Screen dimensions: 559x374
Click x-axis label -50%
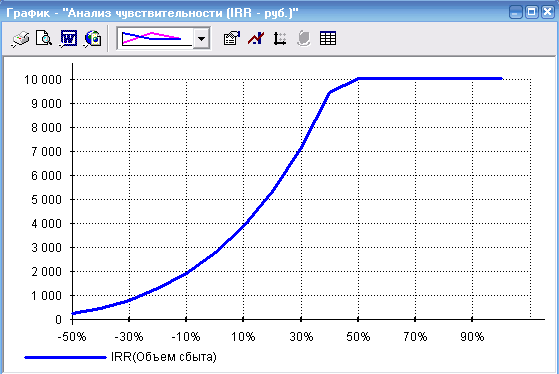coord(72,337)
